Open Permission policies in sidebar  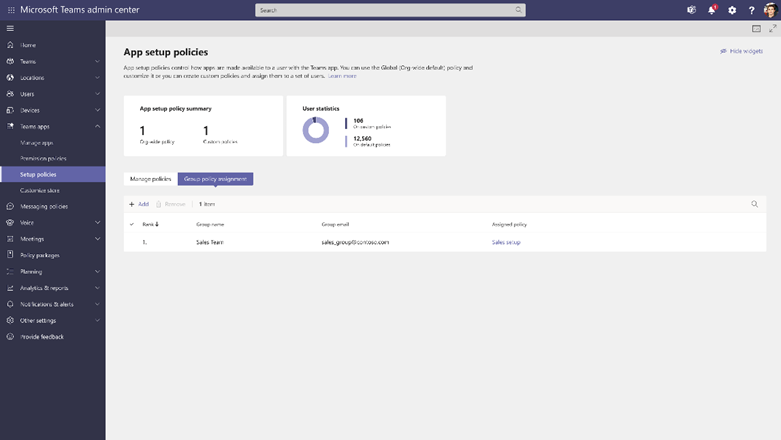(43, 158)
